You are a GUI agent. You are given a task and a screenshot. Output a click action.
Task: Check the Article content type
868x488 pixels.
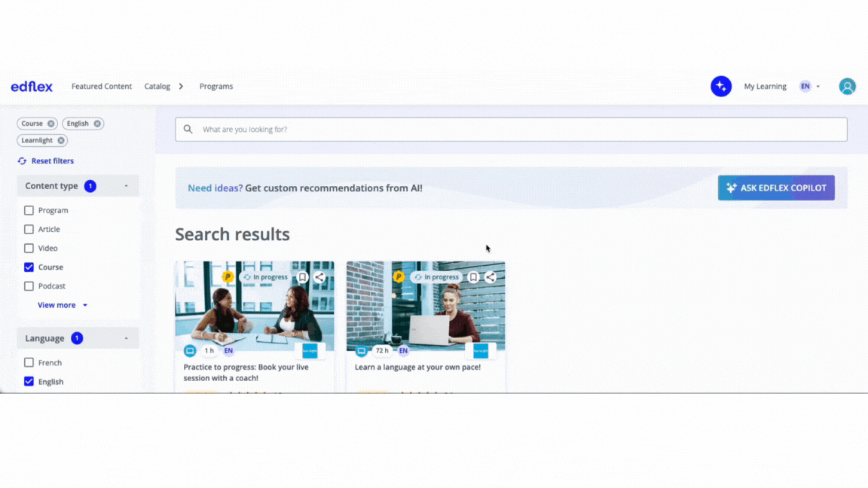(29, 229)
